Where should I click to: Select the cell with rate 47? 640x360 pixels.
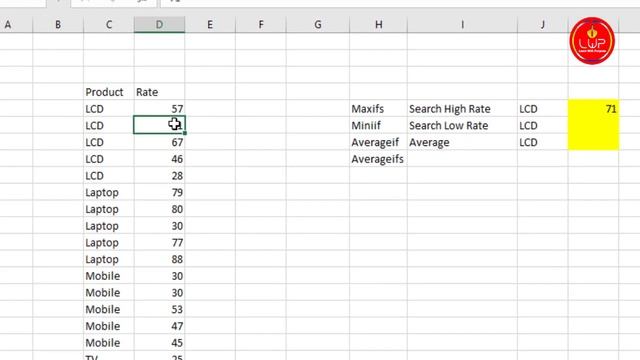coord(159,326)
